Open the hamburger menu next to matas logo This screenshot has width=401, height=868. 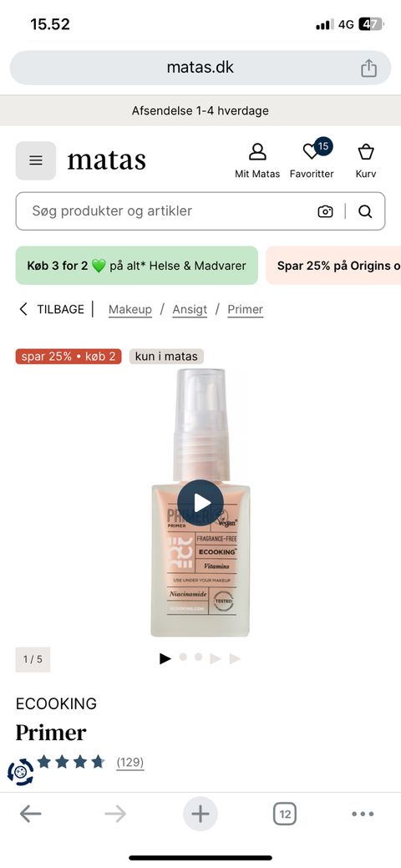35,160
